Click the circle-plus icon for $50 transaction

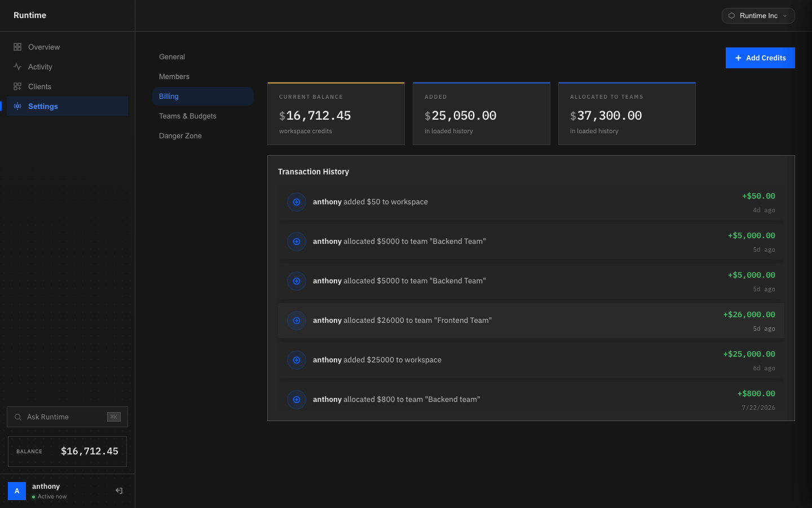[x=297, y=202]
